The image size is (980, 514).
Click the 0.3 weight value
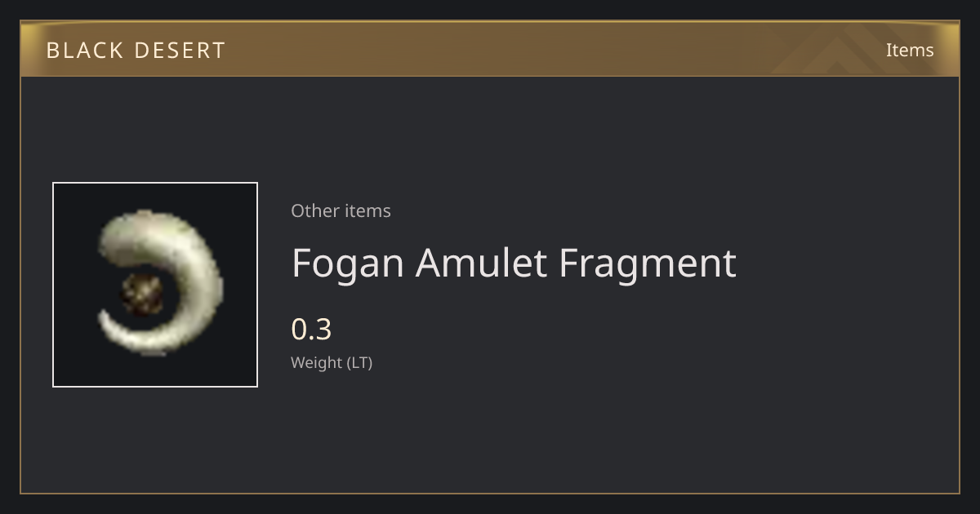(311, 330)
